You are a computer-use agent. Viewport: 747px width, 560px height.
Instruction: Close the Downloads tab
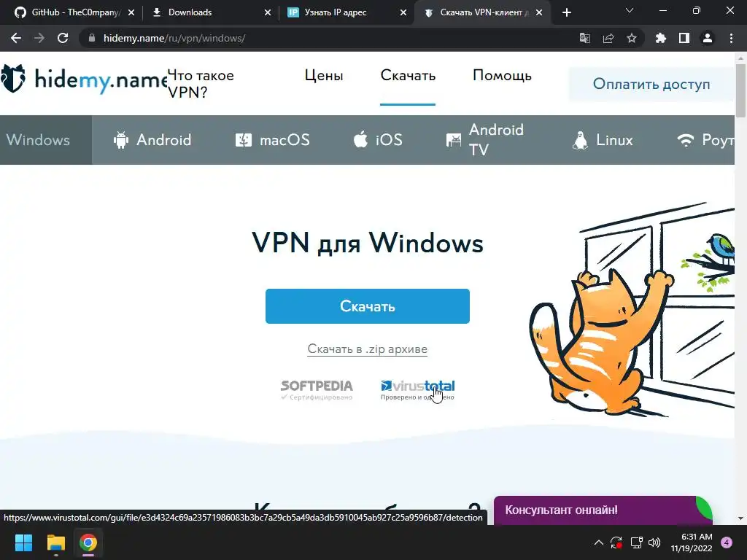click(x=267, y=12)
